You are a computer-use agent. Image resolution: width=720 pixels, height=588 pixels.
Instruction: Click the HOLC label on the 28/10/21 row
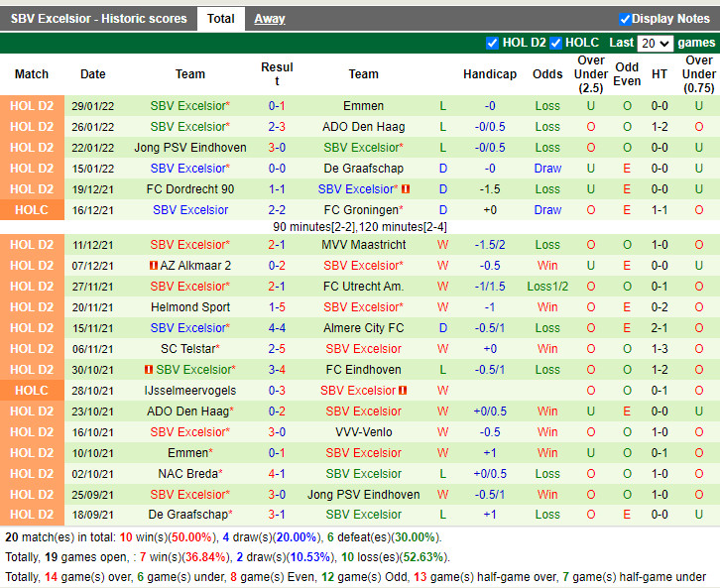pyautogui.click(x=32, y=391)
